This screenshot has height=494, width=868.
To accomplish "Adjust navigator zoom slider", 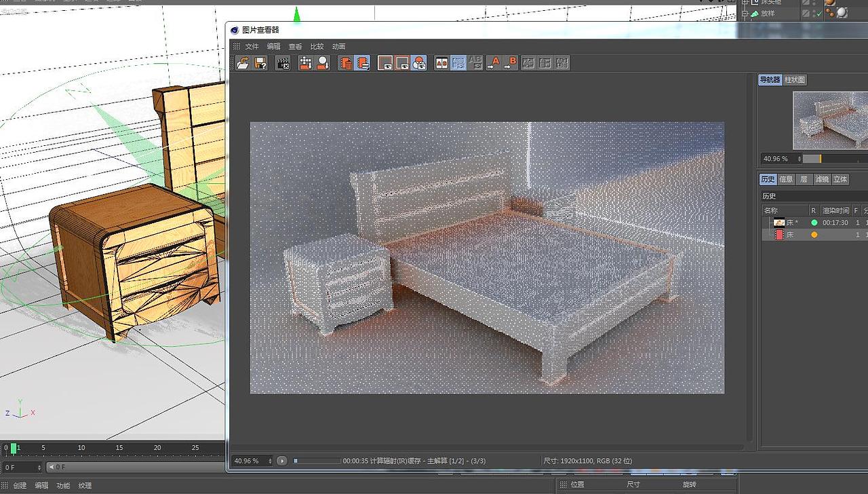I will [835, 159].
